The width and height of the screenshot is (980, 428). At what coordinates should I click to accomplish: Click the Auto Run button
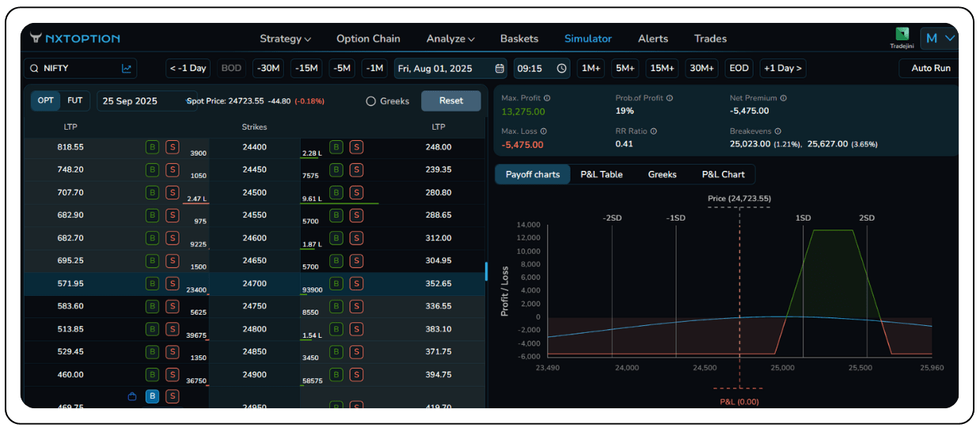930,69
